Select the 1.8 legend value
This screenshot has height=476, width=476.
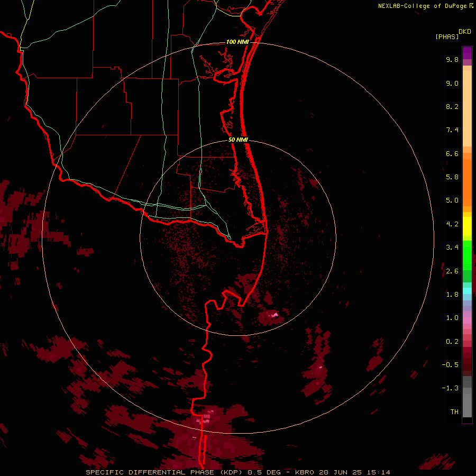tap(452, 295)
